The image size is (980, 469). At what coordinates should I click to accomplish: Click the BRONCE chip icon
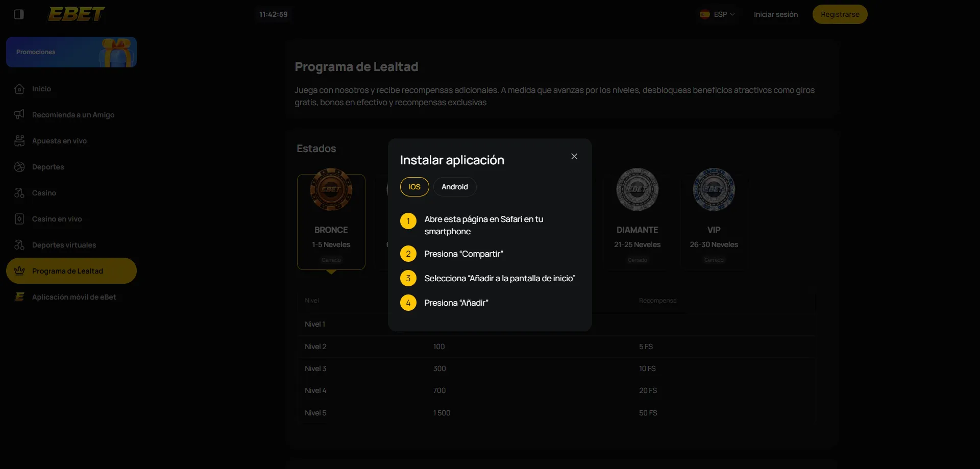click(331, 189)
